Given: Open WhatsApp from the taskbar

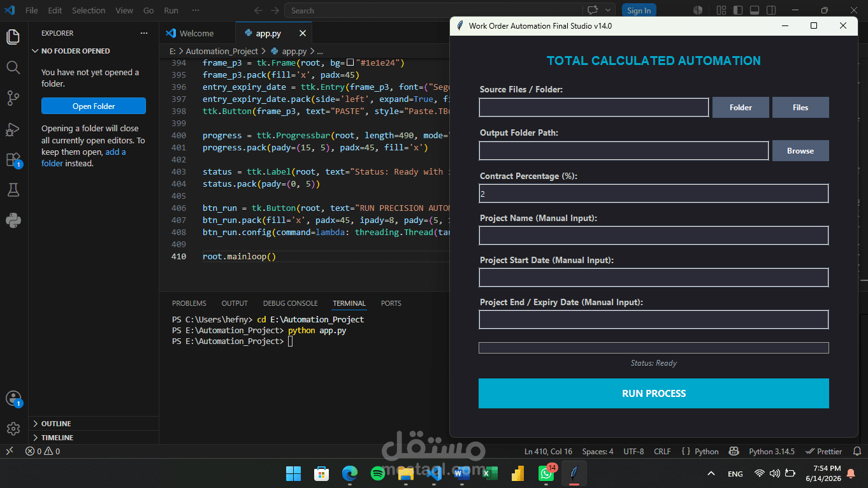Looking at the screenshot, I should click(546, 473).
